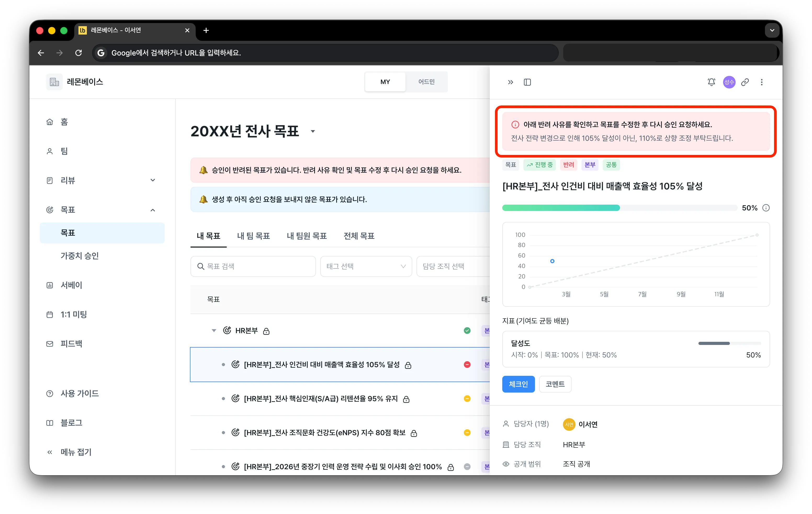Collapse the 목표 sidebar menu
Viewport: 812px width, 514px height.
point(153,210)
